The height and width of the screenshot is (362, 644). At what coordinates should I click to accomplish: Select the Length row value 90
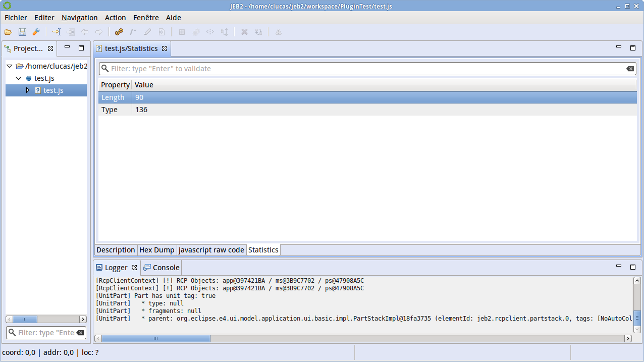coord(139,97)
